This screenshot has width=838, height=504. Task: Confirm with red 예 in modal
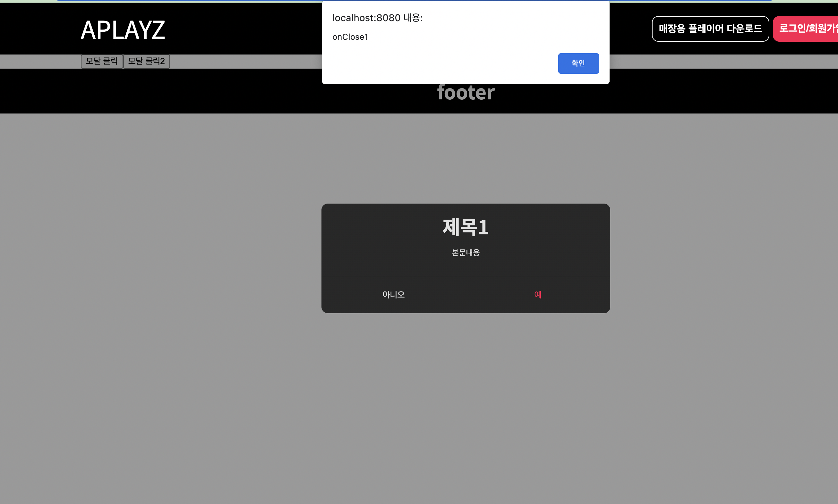pyautogui.click(x=538, y=294)
